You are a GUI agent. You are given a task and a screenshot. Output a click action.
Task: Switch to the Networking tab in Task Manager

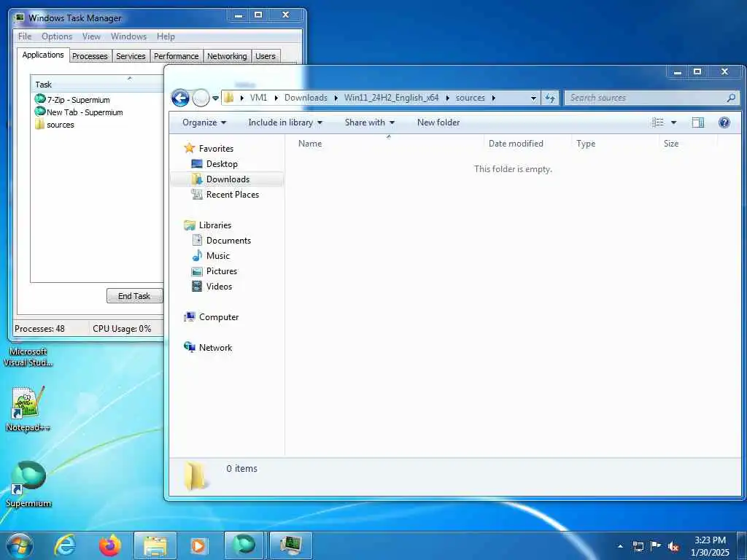(x=227, y=56)
